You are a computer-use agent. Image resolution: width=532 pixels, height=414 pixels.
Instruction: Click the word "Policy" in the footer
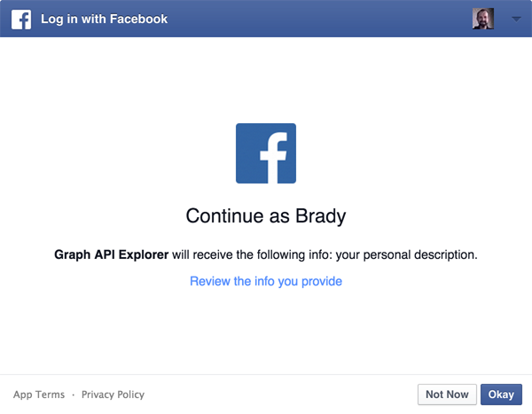click(129, 394)
